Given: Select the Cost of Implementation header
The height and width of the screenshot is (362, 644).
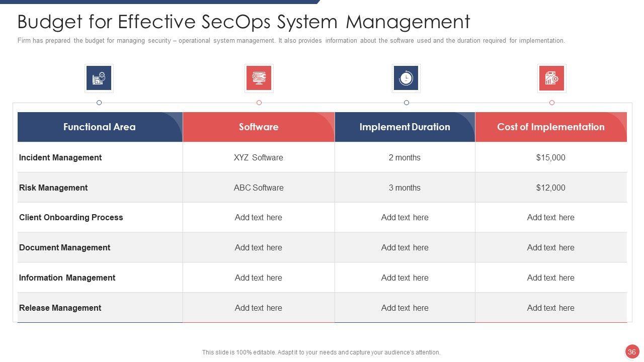Looking at the screenshot, I should click(x=551, y=127).
